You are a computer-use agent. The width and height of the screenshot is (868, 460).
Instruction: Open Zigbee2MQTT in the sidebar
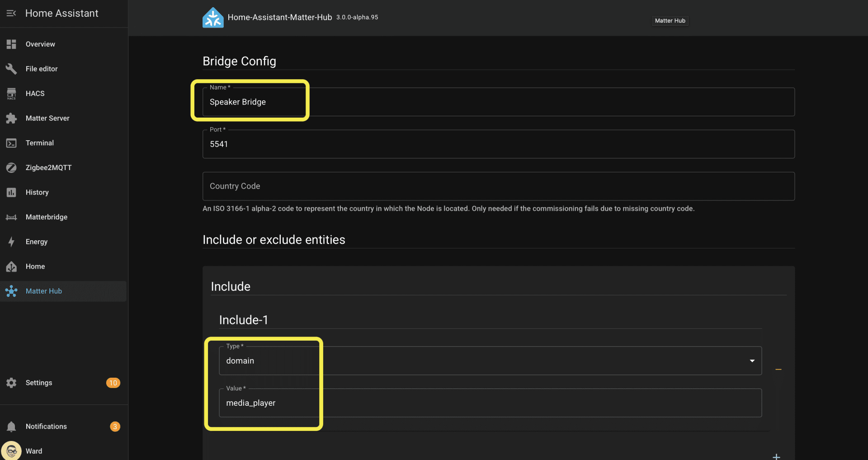coord(48,168)
